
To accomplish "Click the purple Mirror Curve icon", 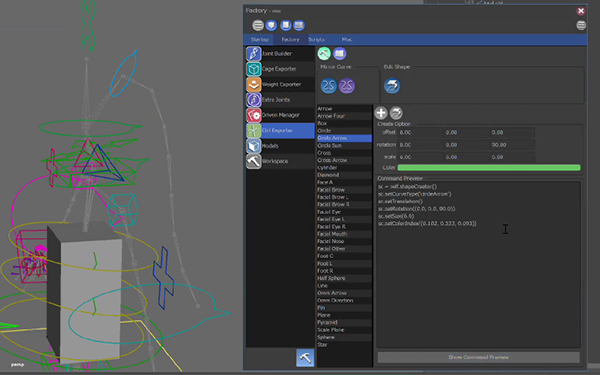I will [347, 86].
